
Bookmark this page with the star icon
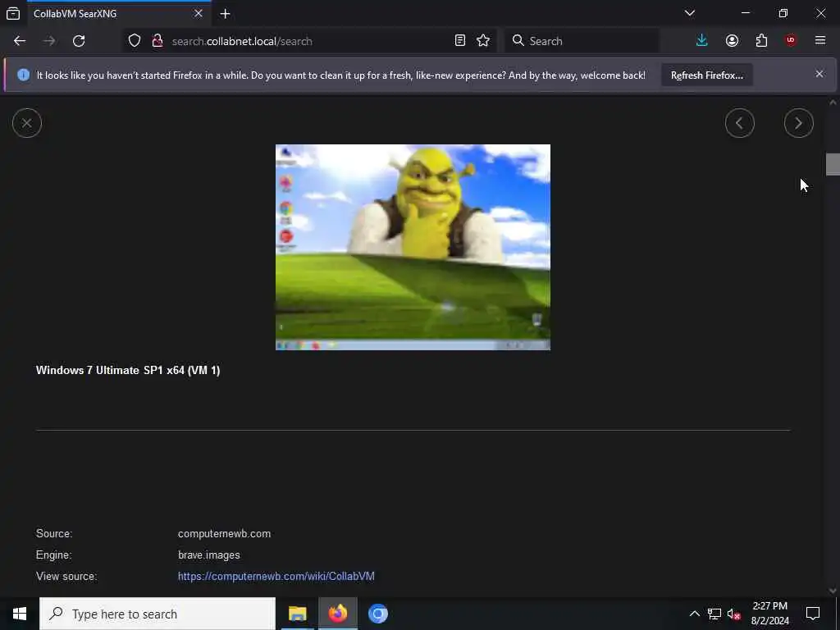click(483, 41)
